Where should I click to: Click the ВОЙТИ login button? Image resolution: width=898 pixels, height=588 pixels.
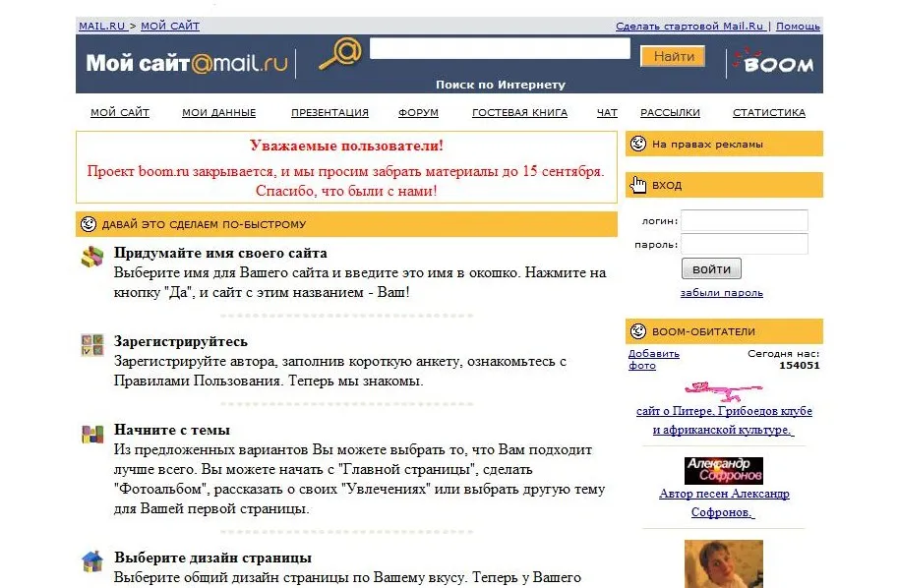click(711, 268)
